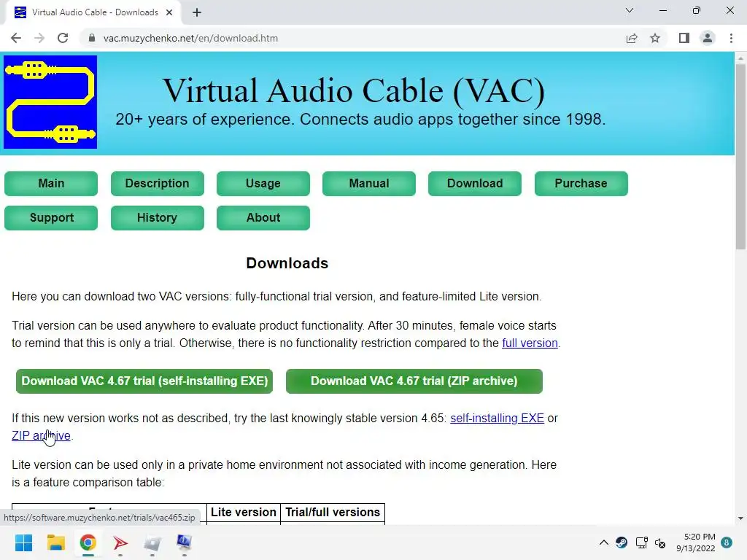Click the network display tray icon
The width and height of the screenshot is (747, 560).
pos(642,542)
